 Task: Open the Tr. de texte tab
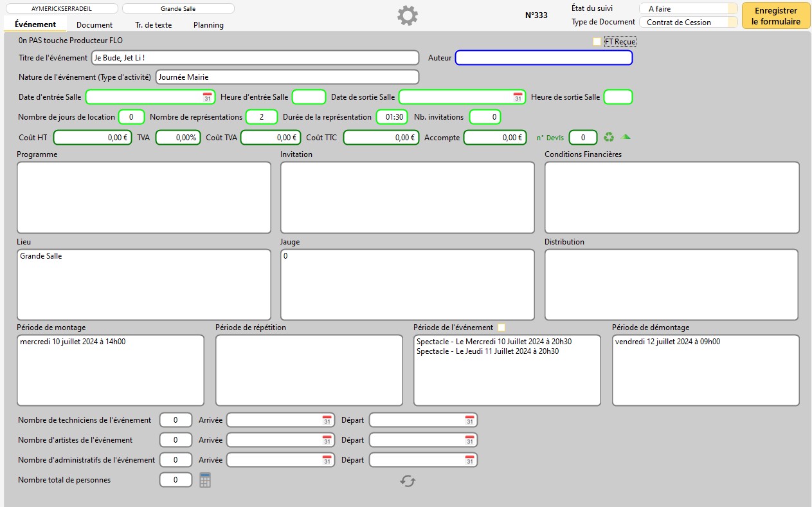click(x=153, y=25)
